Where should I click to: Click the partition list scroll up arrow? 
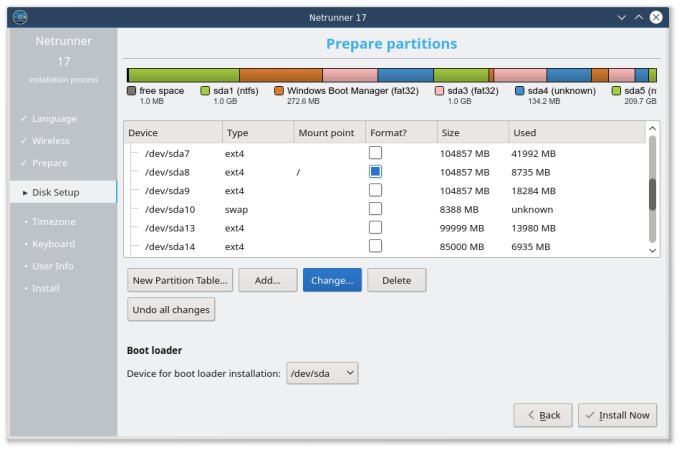[x=652, y=129]
